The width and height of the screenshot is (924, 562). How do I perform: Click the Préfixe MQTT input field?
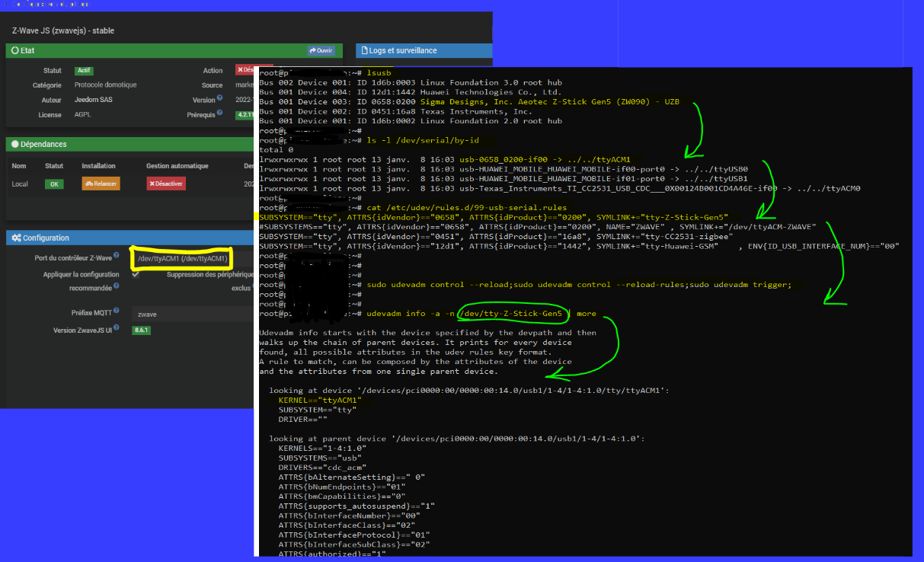pos(192,313)
